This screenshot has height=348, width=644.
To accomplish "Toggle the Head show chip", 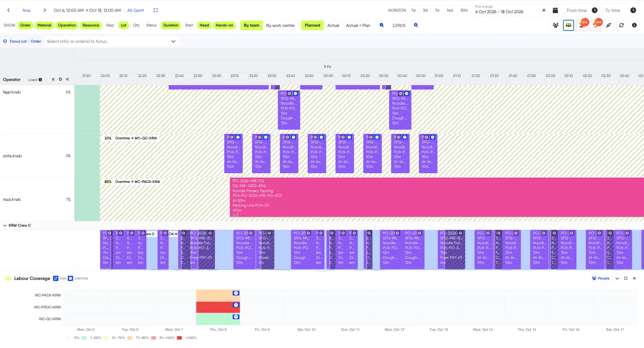I will click(204, 25).
